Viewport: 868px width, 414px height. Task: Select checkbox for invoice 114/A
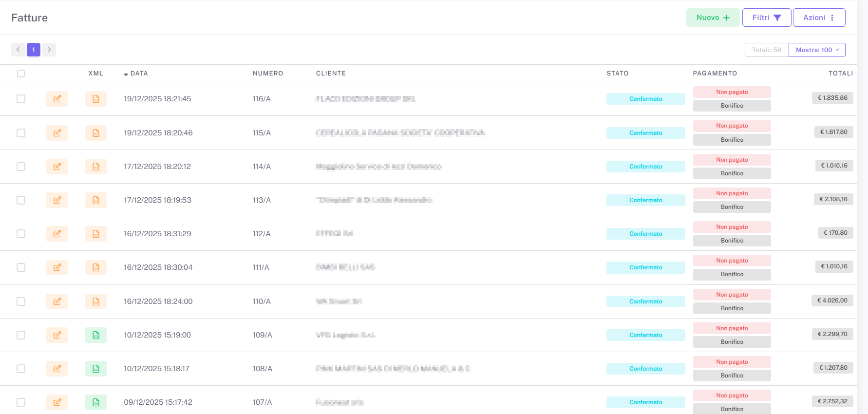[21, 167]
